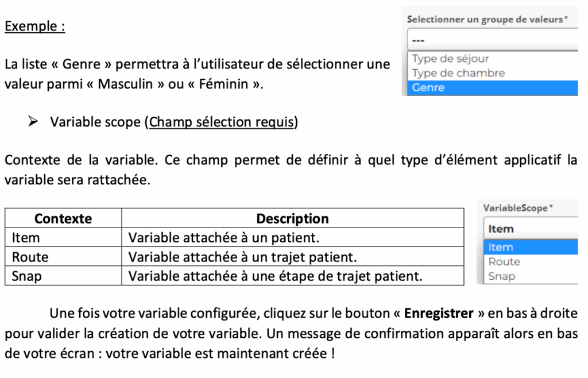Image resolution: width=588 pixels, height=378 pixels.
Task: Open the "Sélectionner un groupe de valeurs" combo box
Action: [x=493, y=39]
